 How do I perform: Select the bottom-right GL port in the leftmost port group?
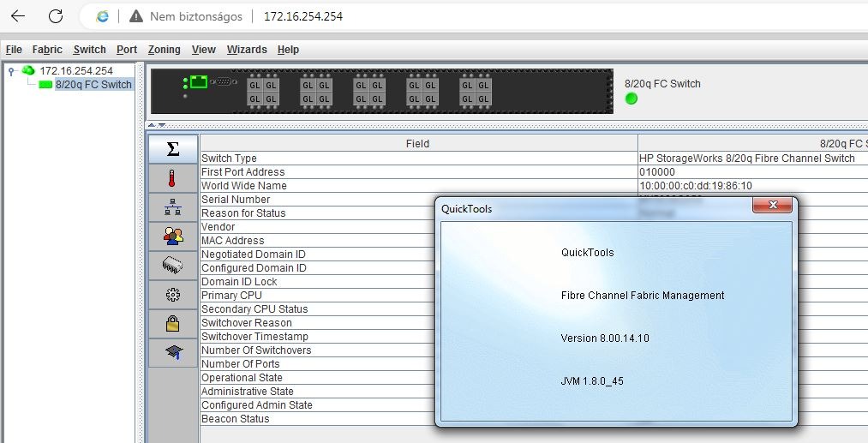(271, 99)
